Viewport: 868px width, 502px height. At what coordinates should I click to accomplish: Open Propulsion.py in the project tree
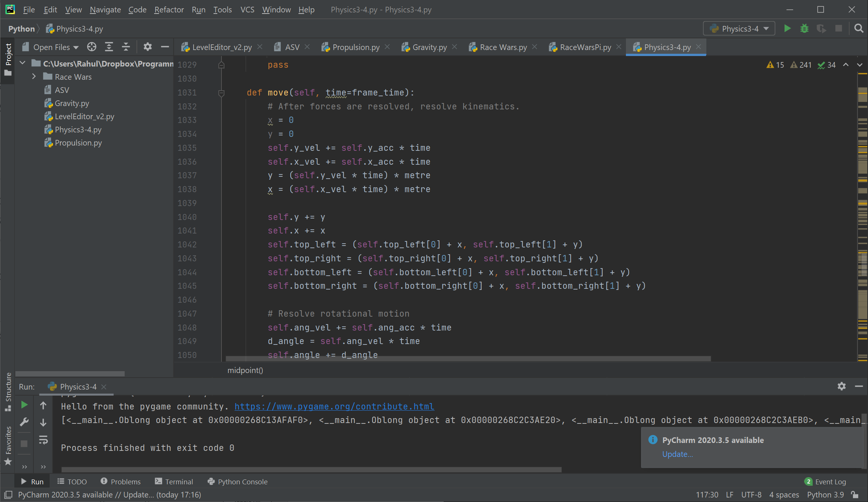(78, 143)
